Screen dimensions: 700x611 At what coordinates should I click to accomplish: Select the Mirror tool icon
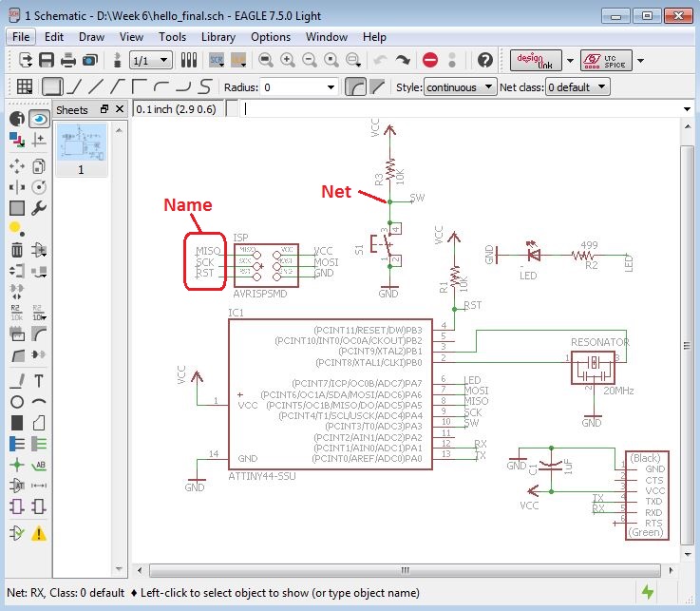(17, 186)
